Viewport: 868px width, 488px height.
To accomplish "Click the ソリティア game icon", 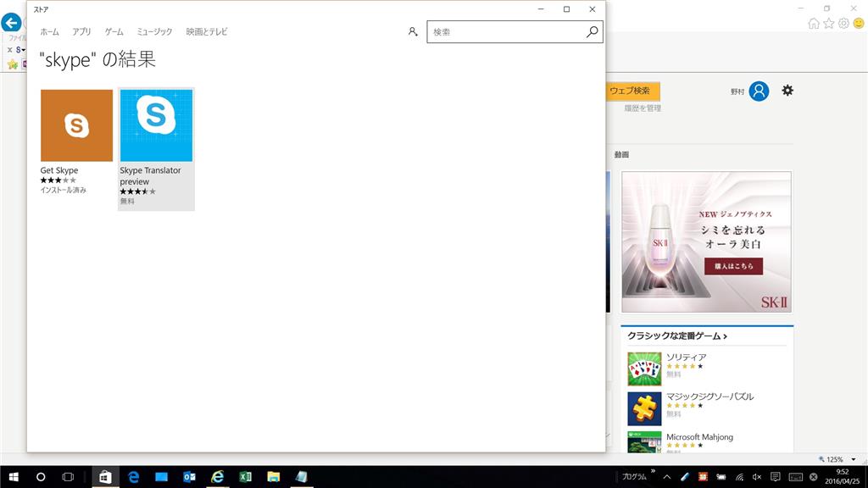I will point(644,369).
